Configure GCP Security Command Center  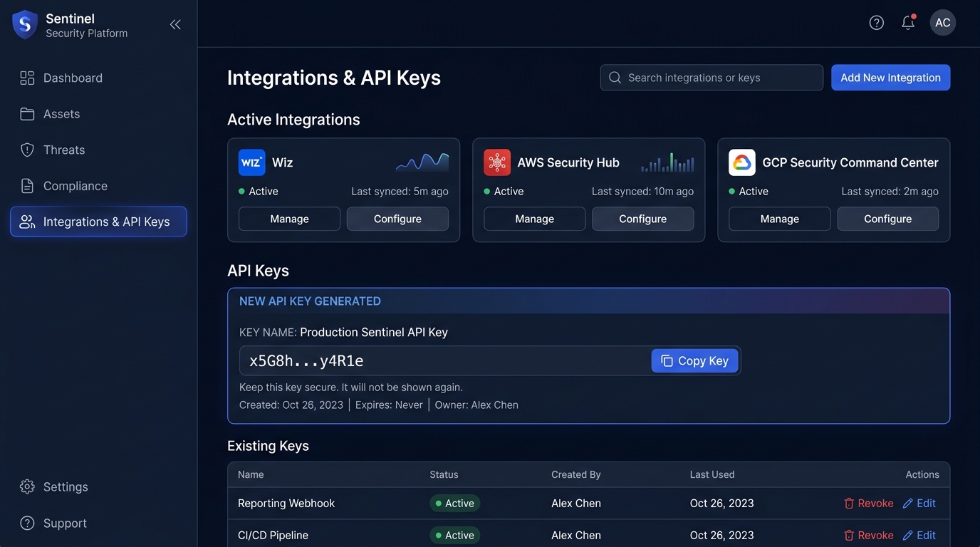[x=887, y=219]
